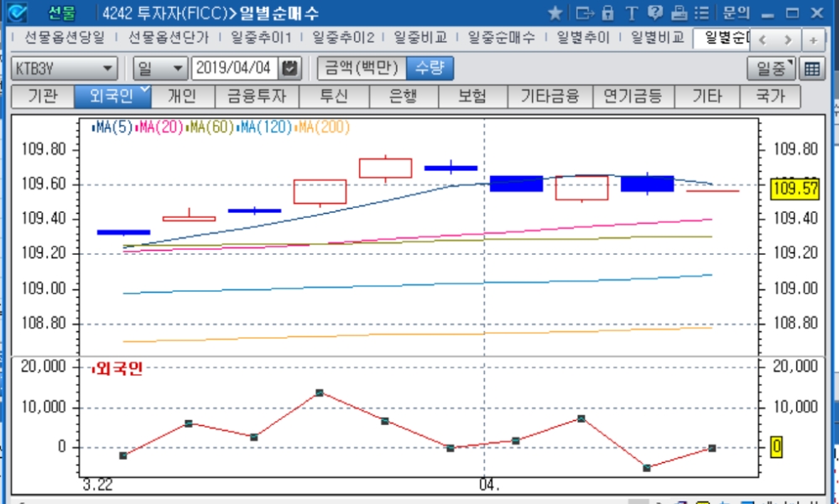Toggle the 수량 quantity option
The height and width of the screenshot is (504, 839).
click(x=429, y=68)
